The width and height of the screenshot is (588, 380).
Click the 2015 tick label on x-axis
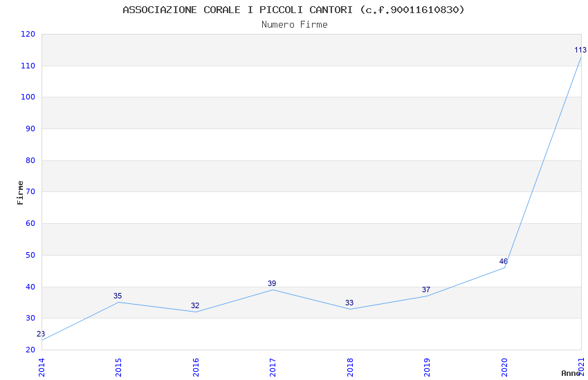118,365
